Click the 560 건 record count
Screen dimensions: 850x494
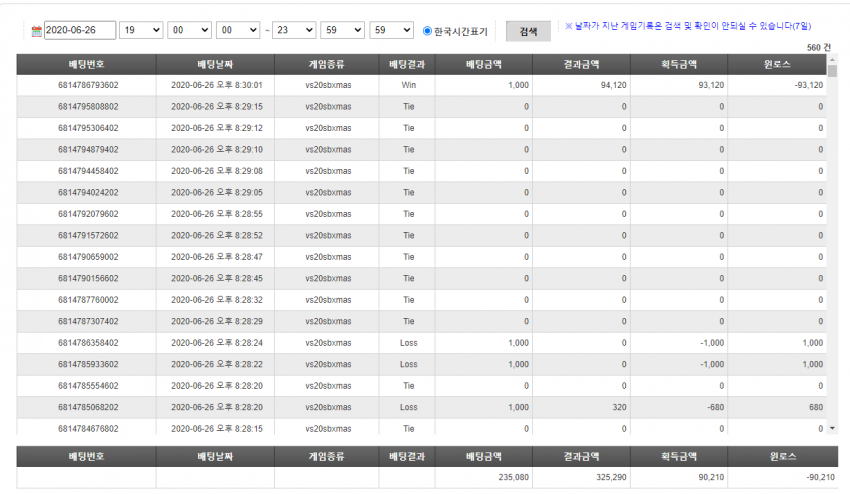point(819,48)
